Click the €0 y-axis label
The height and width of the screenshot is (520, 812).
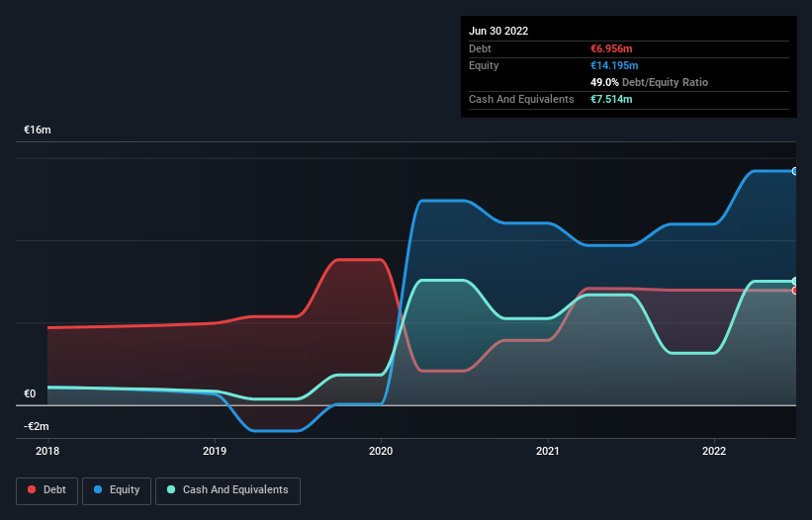[30, 393]
